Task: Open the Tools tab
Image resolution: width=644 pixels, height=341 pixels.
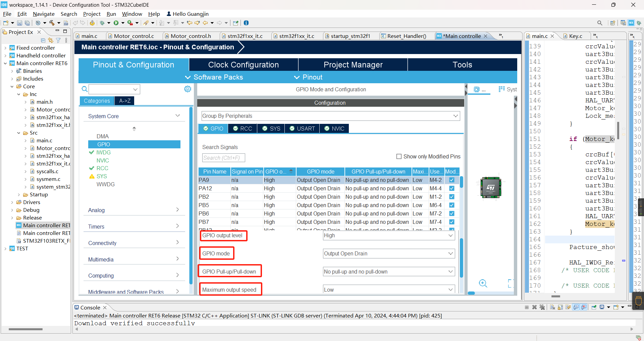Action: tap(462, 65)
